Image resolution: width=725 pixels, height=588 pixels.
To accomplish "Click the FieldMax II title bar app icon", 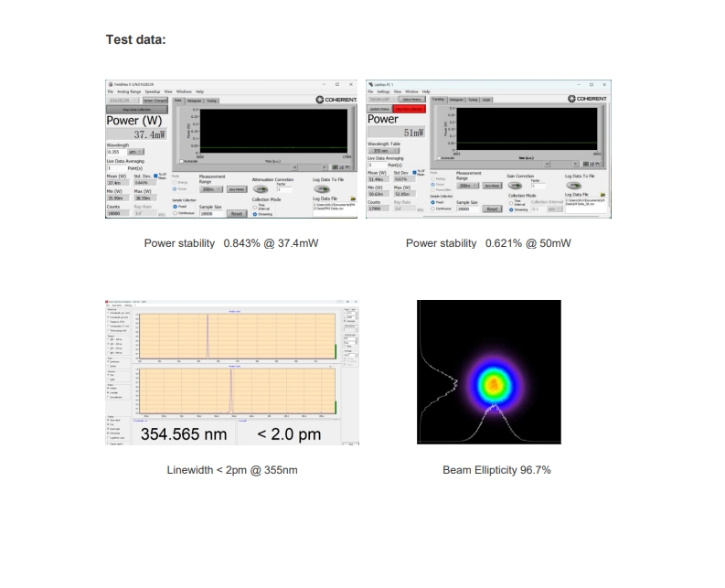I will (x=110, y=84).
